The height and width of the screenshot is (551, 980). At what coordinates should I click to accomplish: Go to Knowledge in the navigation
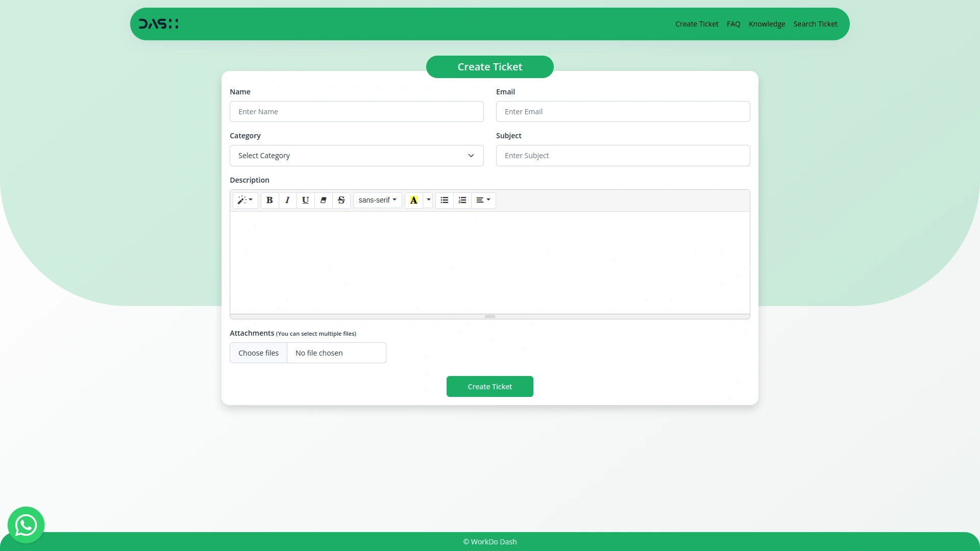767,24
